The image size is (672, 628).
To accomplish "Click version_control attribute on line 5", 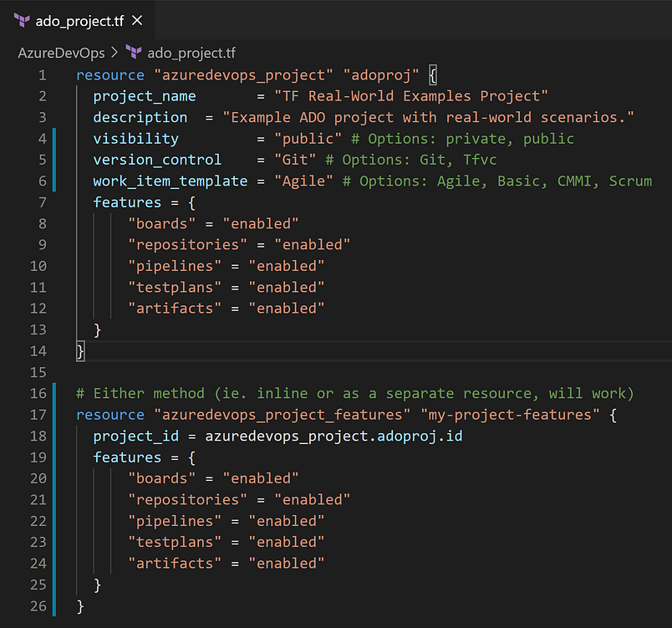I will pyautogui.click(x=157, y=160).
